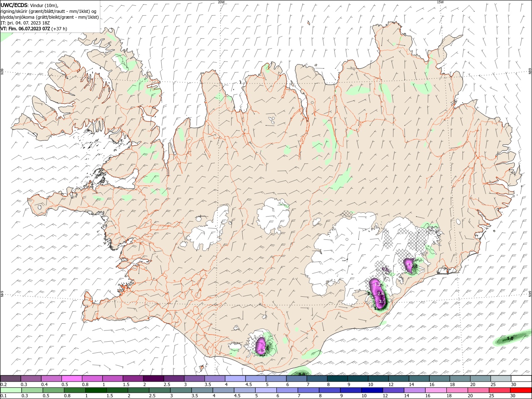Select snow legend swatch between 1 and 1.5
Viewport: 532px width, 399px height.
pyautogui.click(x=113, y=378)
